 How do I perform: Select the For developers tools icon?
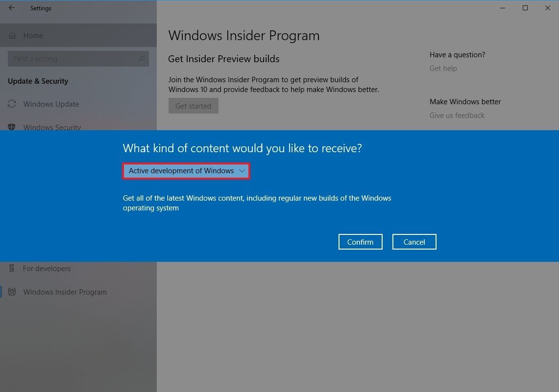[12, 268]
